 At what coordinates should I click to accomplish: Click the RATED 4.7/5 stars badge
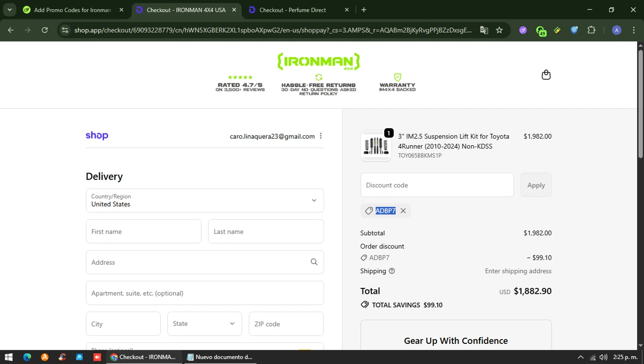pos(240,83)
